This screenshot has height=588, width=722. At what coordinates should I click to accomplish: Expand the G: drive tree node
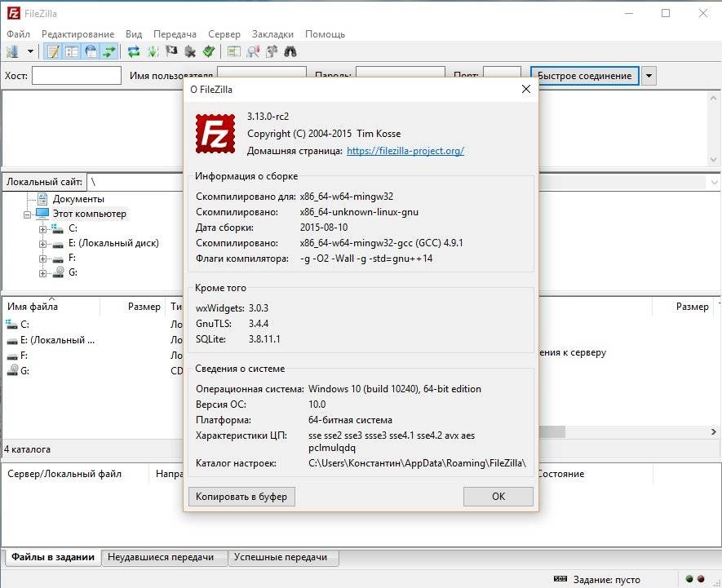(42, 273)
